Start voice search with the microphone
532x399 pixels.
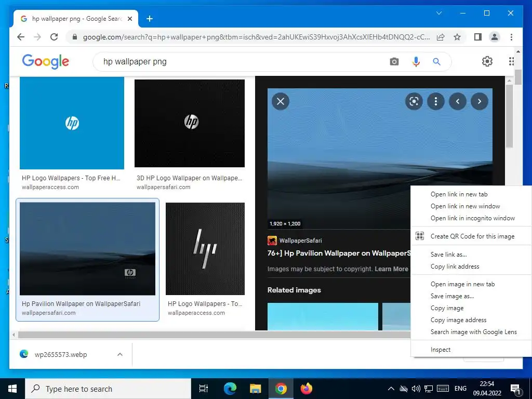point(416,62)
